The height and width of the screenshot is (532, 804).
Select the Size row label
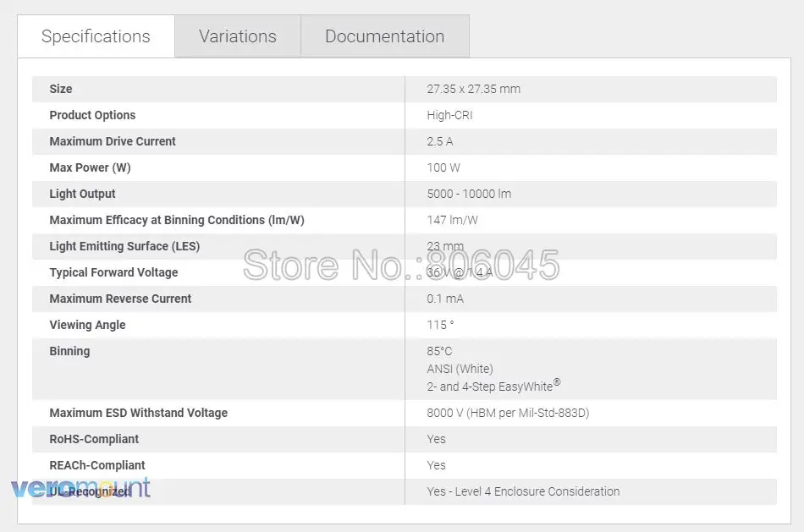(x=60, y=89)
